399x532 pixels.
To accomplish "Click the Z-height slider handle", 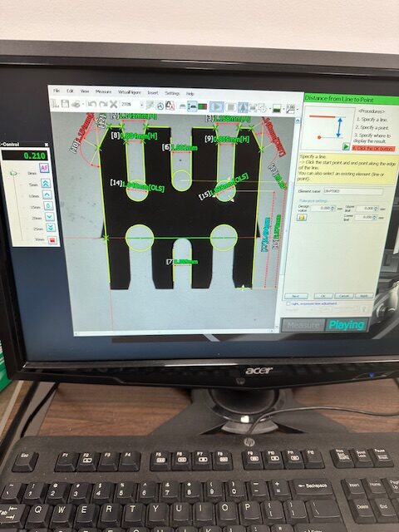I will (x=13, y=174).
